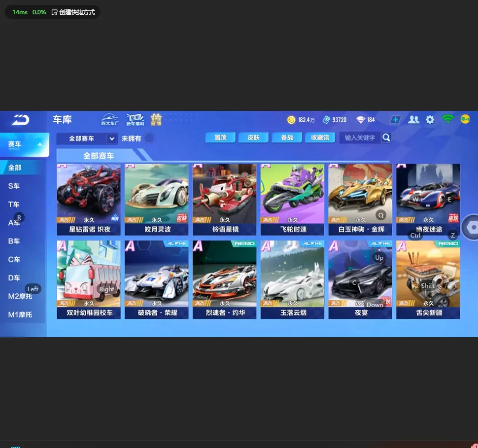Select the S车 category
Image resolution: width=478 pixels, height=448 pixels.
point(14,186)
